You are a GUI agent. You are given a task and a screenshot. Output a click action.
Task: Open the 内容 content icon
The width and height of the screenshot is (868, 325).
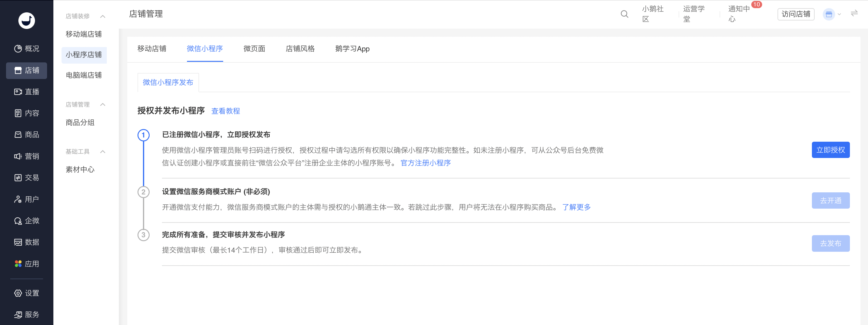(18, 113)
